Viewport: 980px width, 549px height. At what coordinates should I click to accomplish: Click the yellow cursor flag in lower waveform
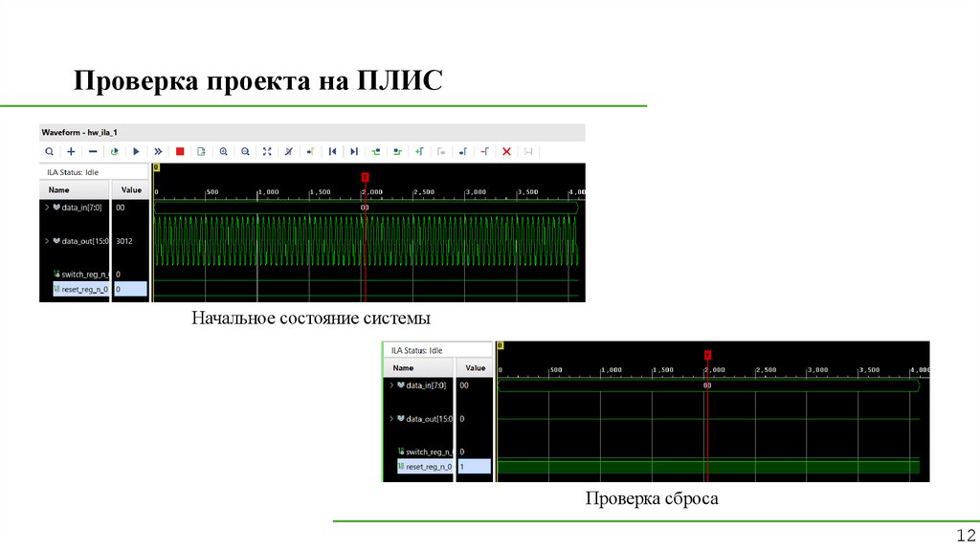500,345
